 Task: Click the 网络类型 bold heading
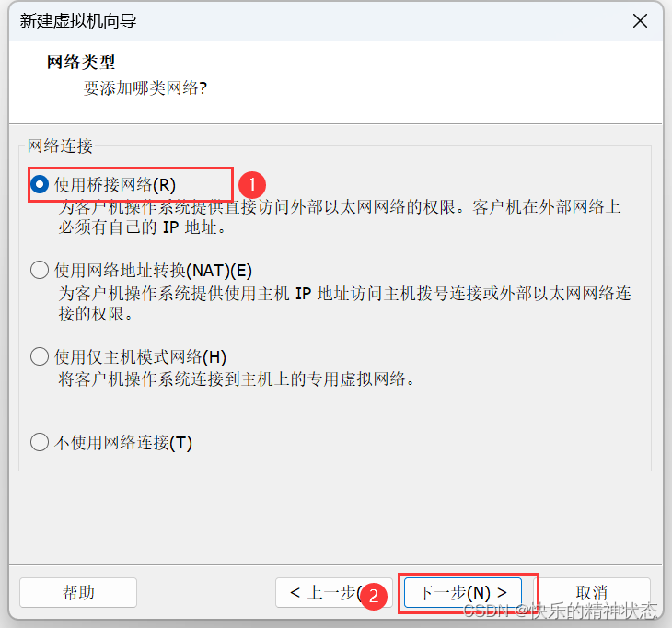pyautogui.click(x=81, y=63)
